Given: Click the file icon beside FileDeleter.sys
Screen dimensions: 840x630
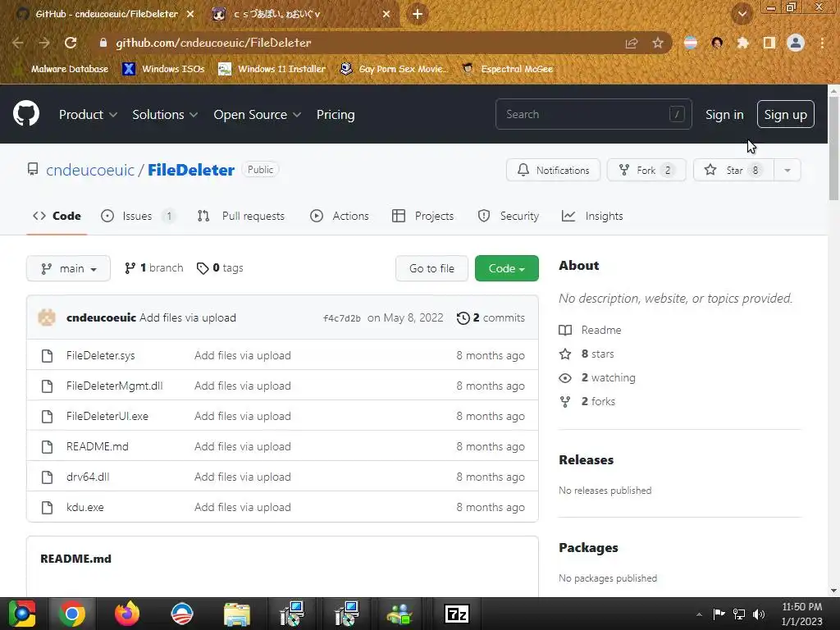Looking at the screenshot, I should pos(47,356).
